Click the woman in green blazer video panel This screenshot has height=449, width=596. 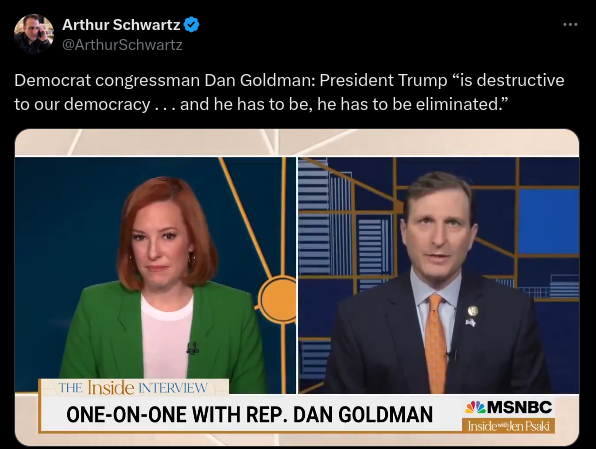155,275
